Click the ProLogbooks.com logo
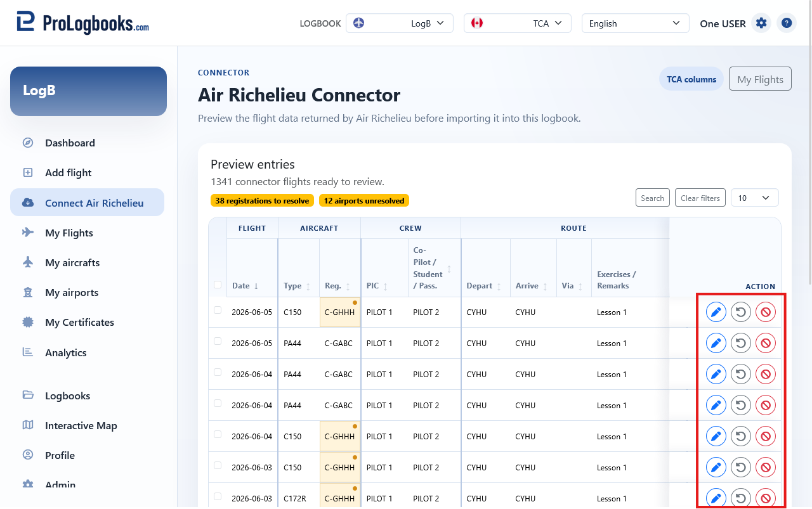This screenshot has height=509, width=812. coord(83,23)
